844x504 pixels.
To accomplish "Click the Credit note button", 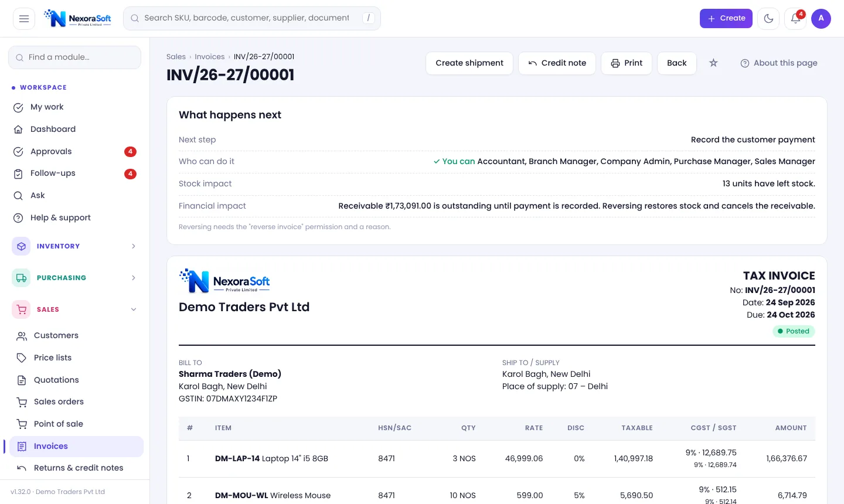I will point(557,63).
